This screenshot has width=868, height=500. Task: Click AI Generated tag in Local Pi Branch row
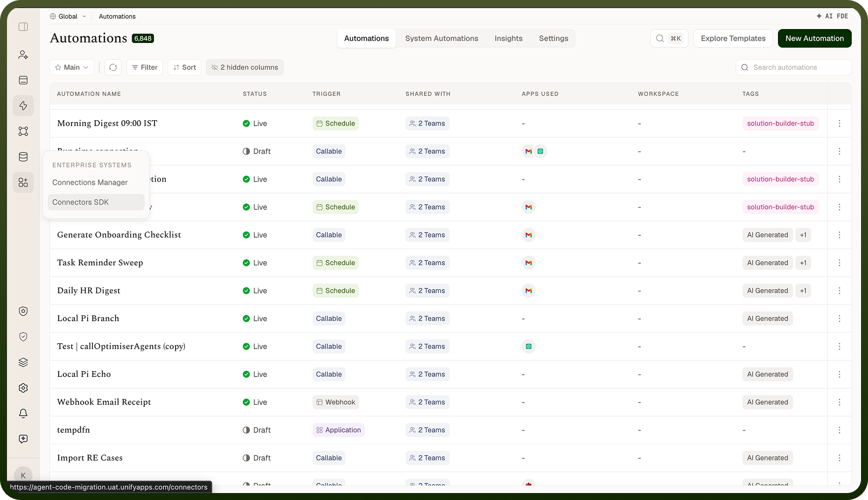click(x=767, y=319)
